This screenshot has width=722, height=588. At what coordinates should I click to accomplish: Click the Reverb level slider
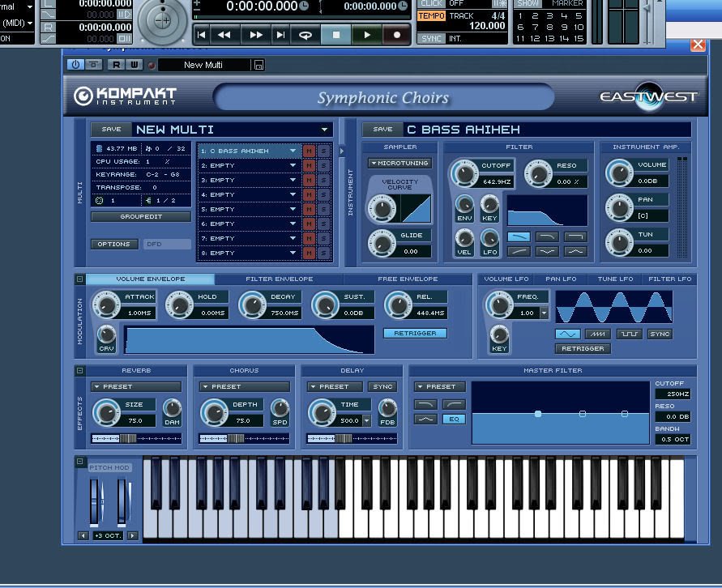136,438
